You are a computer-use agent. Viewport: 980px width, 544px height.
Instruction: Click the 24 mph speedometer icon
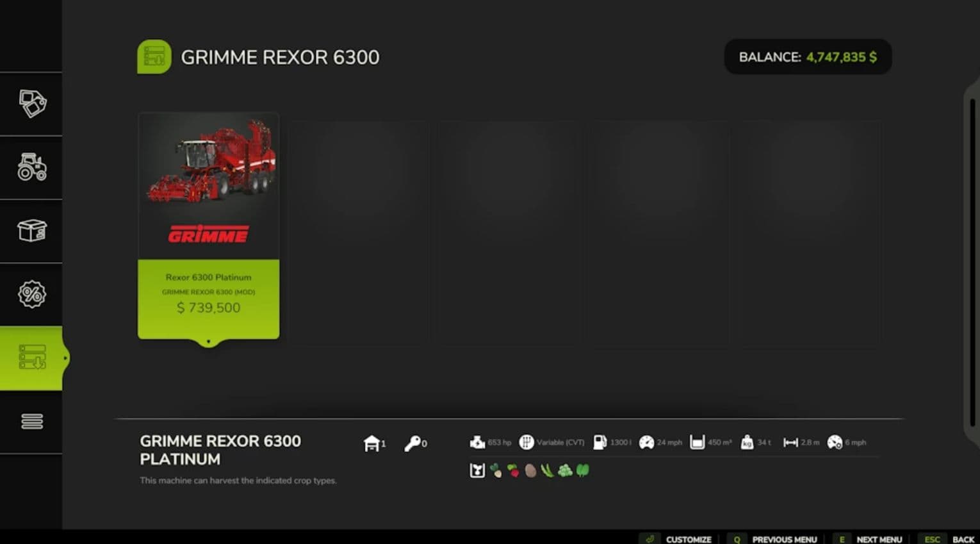(x=646, y=442)
